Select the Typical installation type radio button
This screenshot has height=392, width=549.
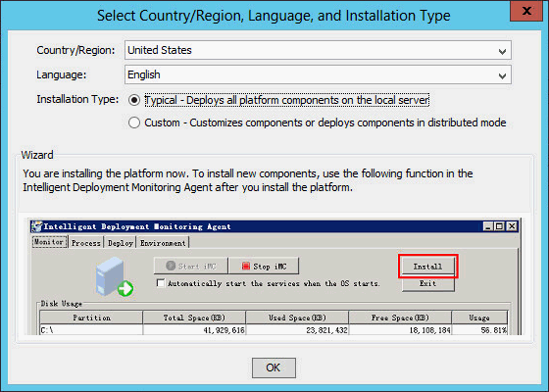(134, 100)
